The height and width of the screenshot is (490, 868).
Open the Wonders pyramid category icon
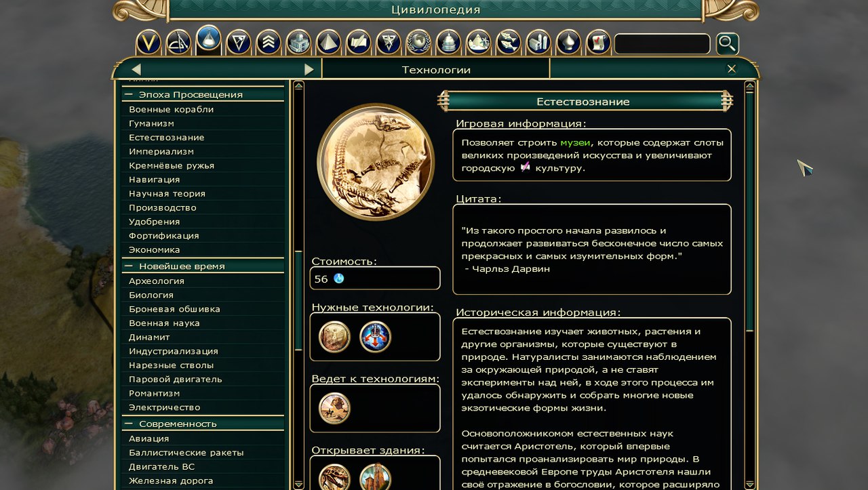click(328, 43)
